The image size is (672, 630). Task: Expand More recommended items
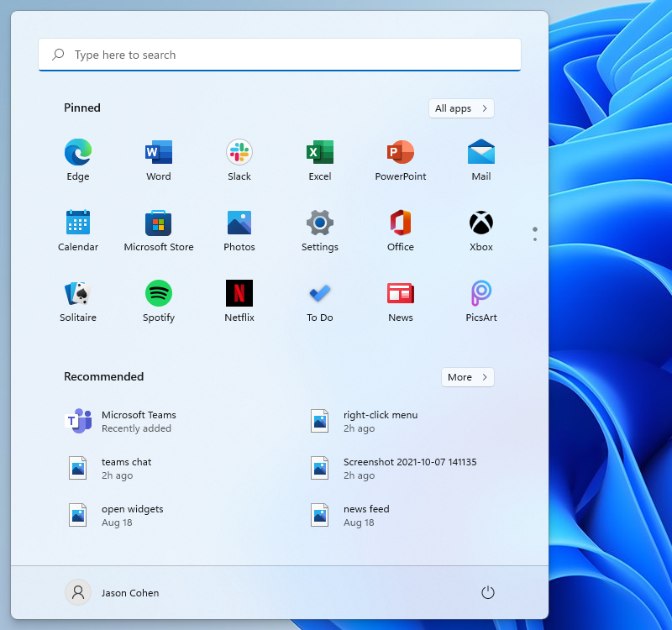point(467,376)
